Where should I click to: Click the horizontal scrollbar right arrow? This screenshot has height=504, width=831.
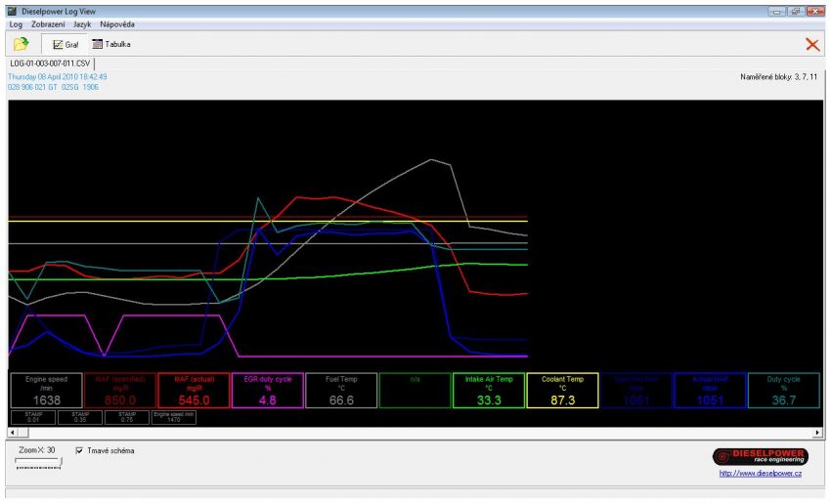[x=817, y=432]
